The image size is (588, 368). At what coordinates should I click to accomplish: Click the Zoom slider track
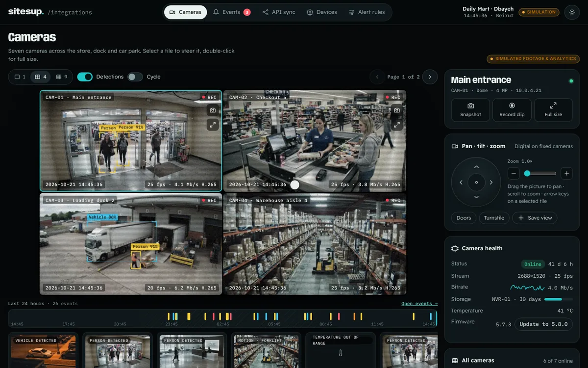540,173
